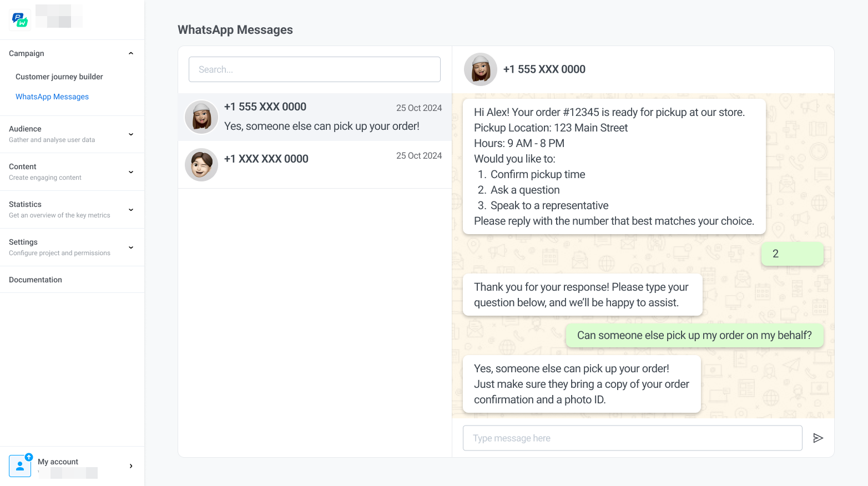Open the Documentation link
This screenshot has width=868, height=486.
click(36, 280)
